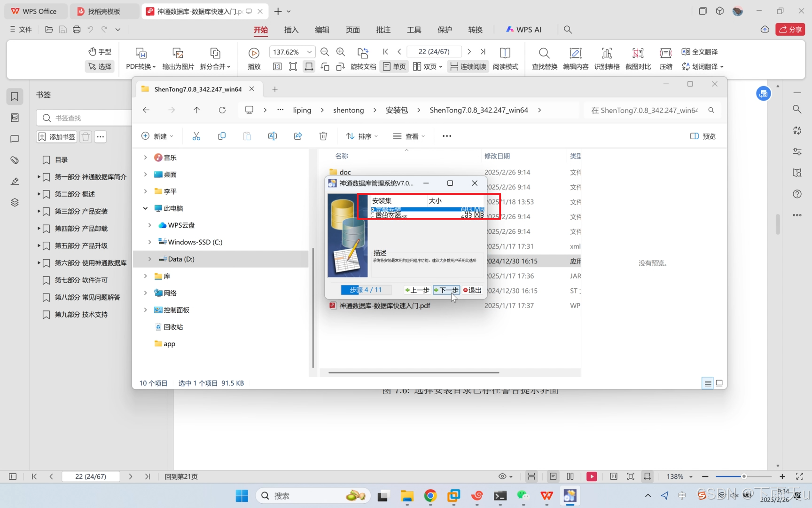Click 下一步 in the installer

(446, 290)
